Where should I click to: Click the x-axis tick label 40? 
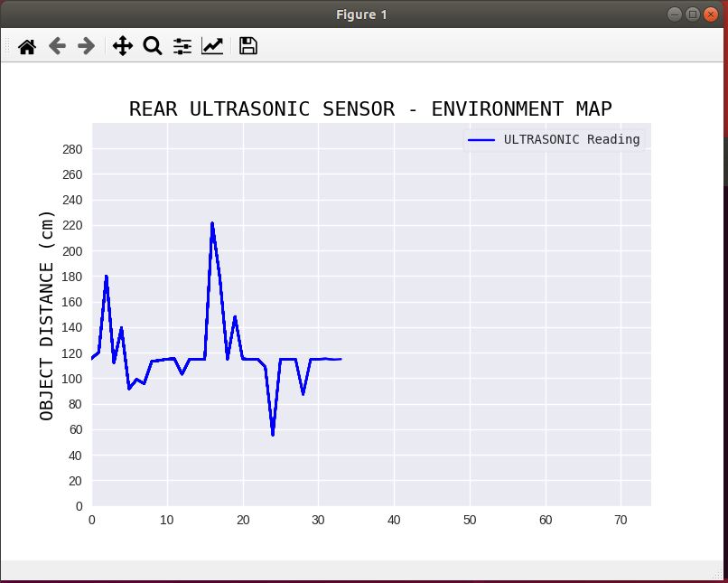[394, 521]
